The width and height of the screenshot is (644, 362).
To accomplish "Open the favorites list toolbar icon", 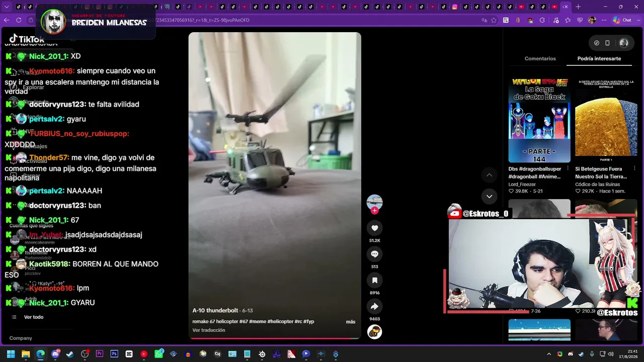I will coord(568,20).
